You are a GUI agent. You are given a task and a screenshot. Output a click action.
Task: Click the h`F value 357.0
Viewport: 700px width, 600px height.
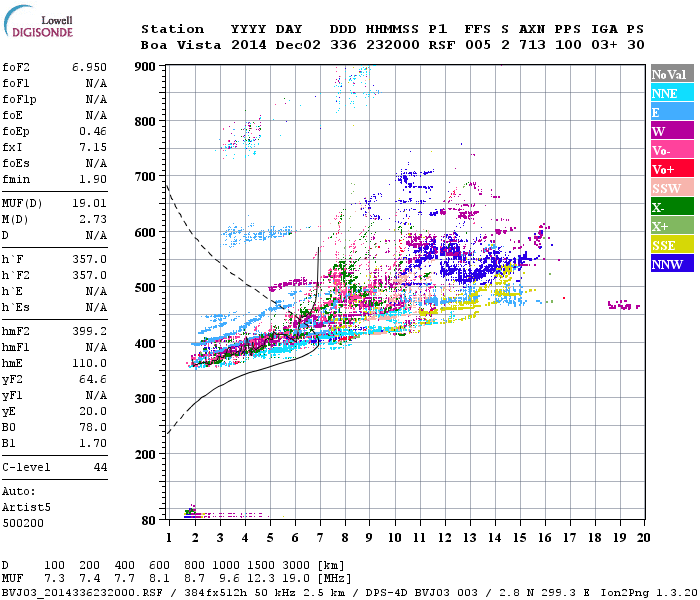[89, 260]
